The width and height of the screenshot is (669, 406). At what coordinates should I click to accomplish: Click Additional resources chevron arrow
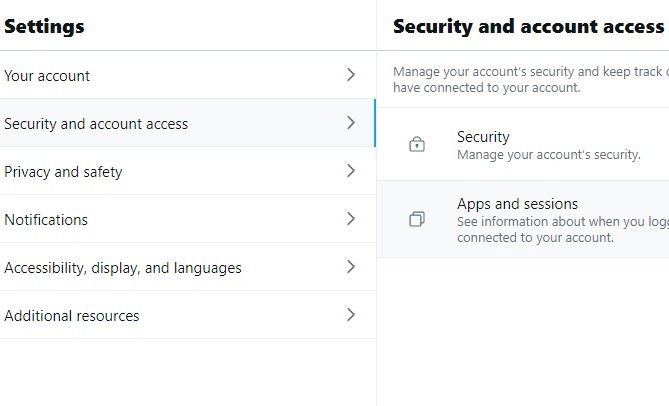pos(350,315)
